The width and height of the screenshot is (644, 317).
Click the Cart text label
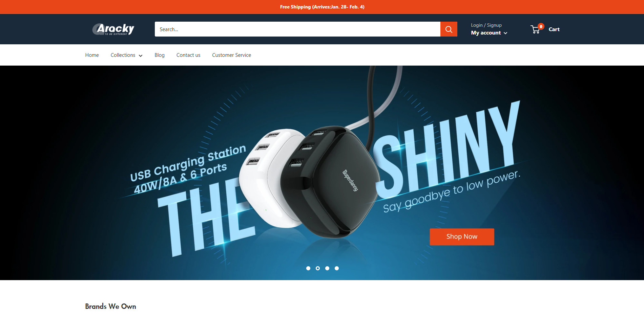554,29
